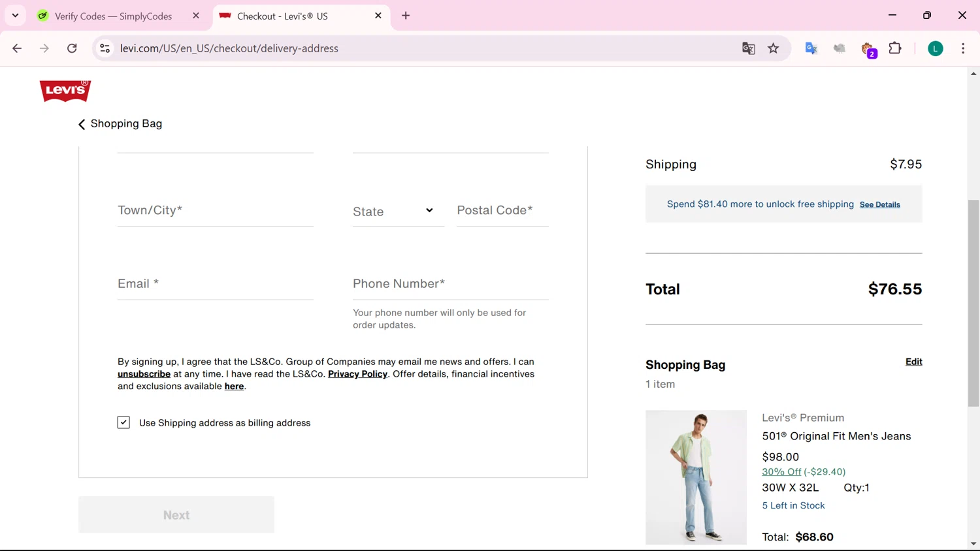Image resolution: width=980 pixels, height=551 pixels.
Task: Open the Chrome profile avatar L
Action: point(936,48)
